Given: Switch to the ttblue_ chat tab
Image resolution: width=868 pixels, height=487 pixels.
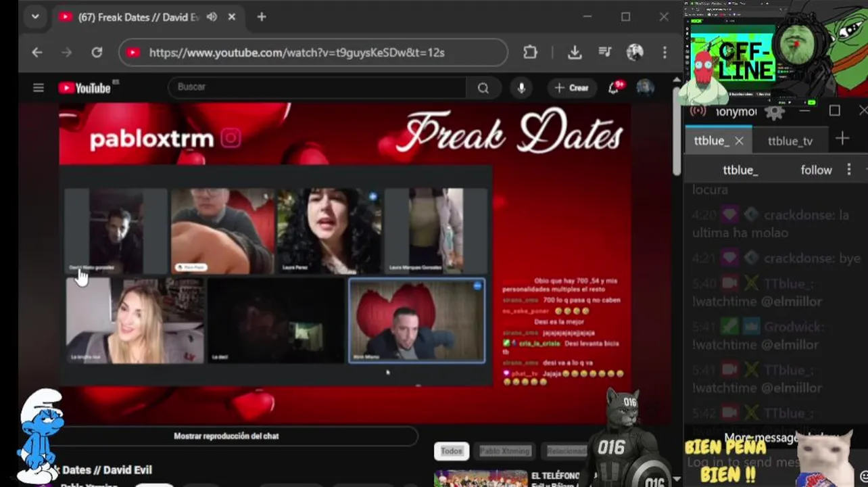Looking at the screenshot, I should 710,141.
